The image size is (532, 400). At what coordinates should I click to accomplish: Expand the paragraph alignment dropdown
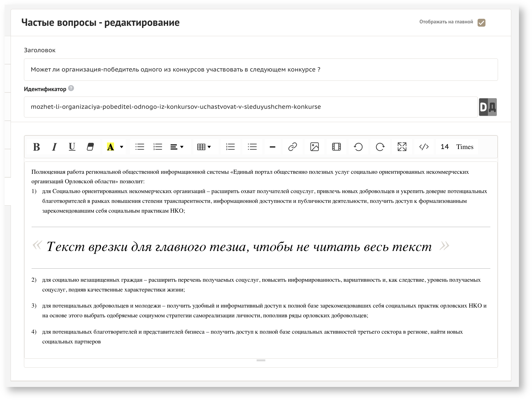177,147
